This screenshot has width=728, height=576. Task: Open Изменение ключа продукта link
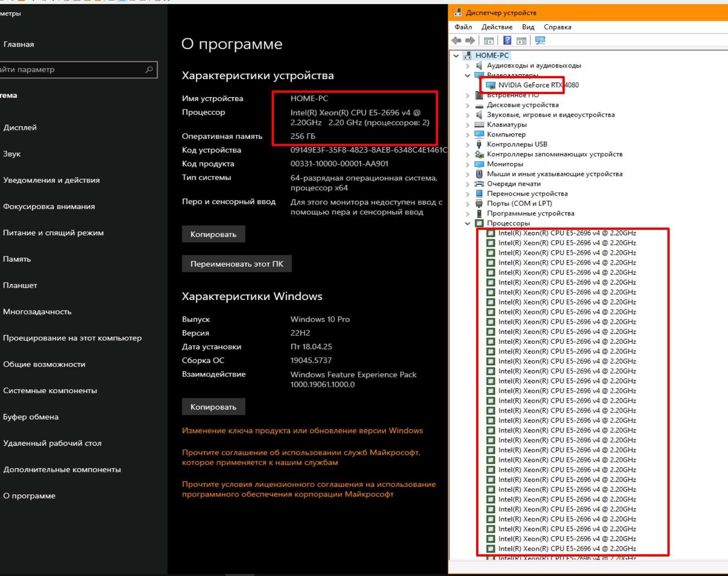coord(303,431)
